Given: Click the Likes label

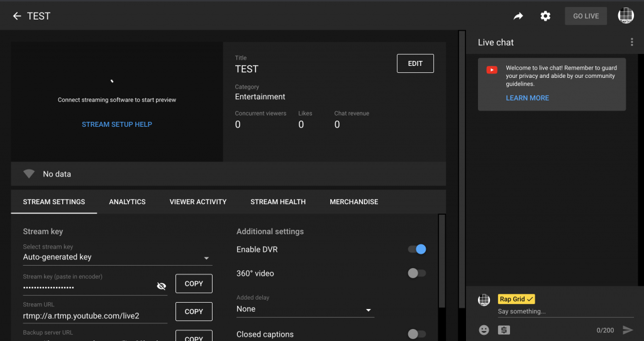Looking at the screenshot, I should coord(305,113).
